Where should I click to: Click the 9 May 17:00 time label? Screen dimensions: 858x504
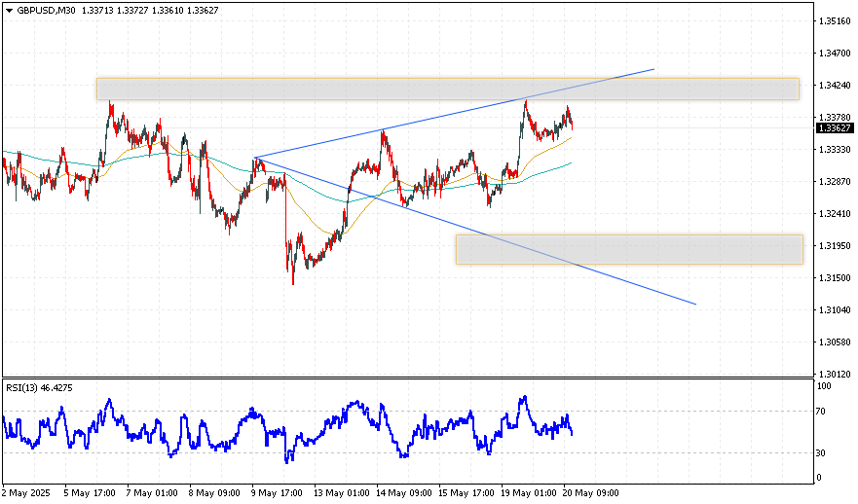pyautogui.click(x=277, y=493)
